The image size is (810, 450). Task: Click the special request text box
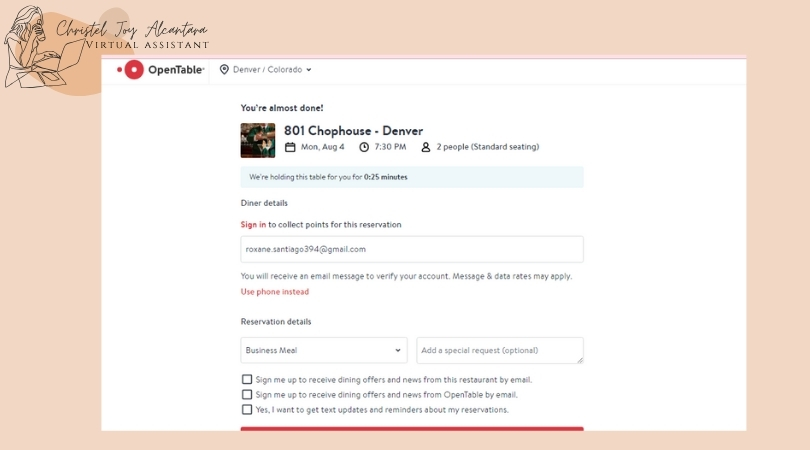tap(500, 350)
